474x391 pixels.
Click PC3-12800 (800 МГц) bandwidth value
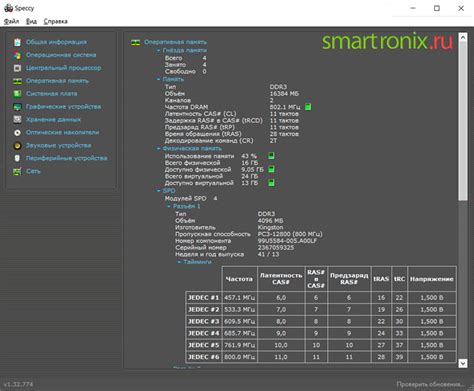pos(290,234)
